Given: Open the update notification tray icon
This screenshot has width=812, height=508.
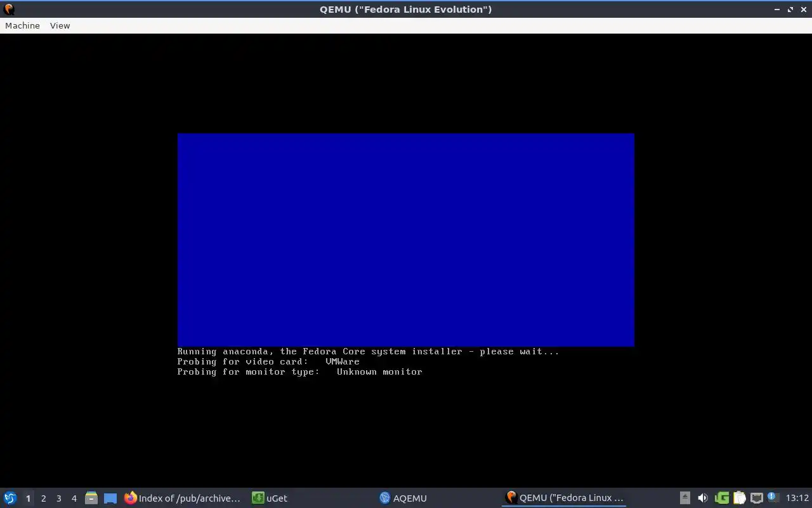Looking at the screenshot, I should coord(773,497).
